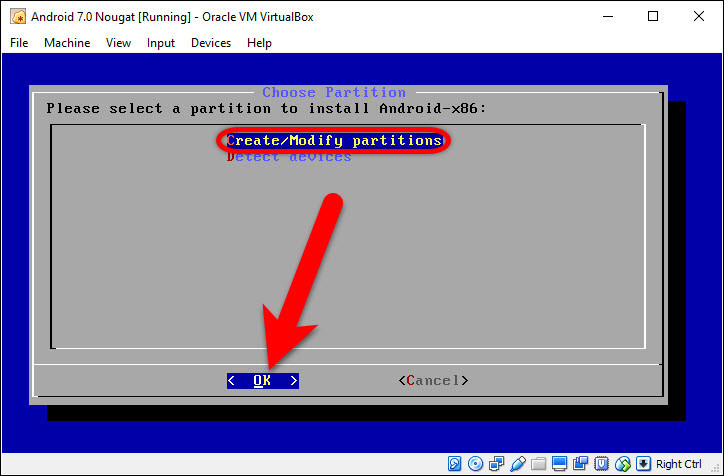
Task: Click the Right Ctrl host key label
Action: point(679,464)
